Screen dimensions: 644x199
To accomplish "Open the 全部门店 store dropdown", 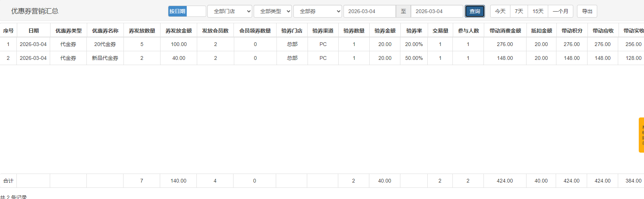I will click(x=230, y=11).
